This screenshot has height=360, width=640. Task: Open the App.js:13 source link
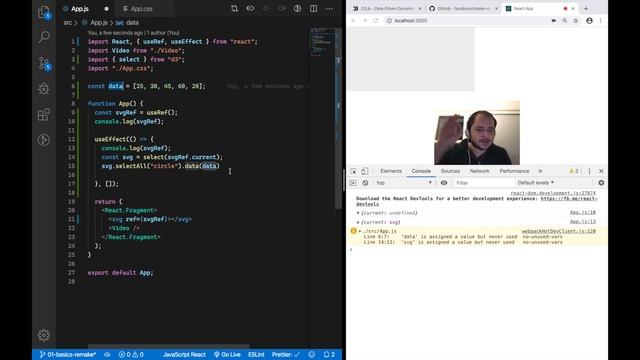[583, 222]
